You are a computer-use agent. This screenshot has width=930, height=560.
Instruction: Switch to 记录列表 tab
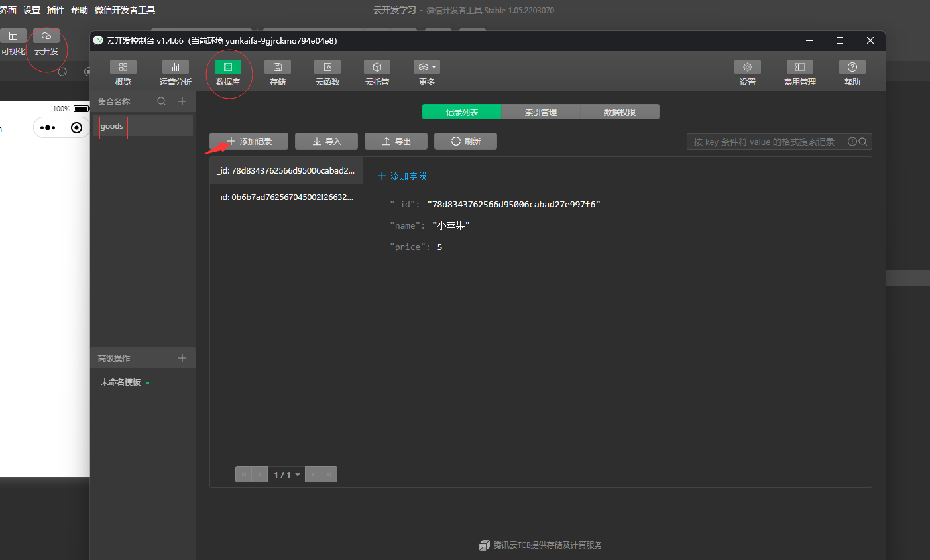pyautogui.click(x=462, y=112)
